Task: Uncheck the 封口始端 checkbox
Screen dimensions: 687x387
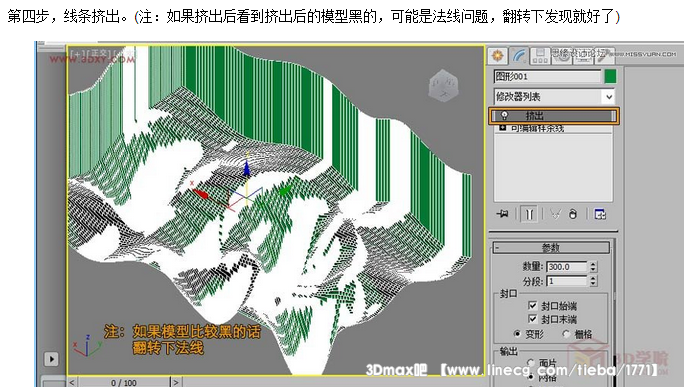Action: pyautogui.click(x=532, y=305)
